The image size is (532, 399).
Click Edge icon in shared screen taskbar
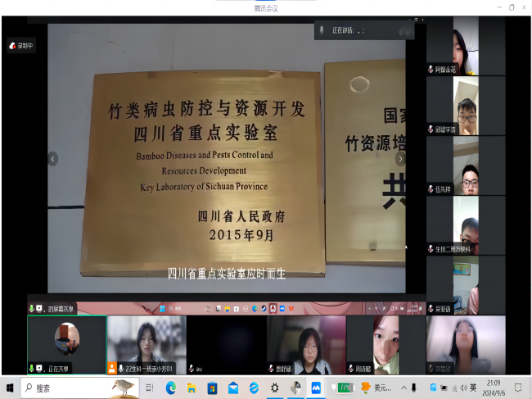tap(255, 308)
